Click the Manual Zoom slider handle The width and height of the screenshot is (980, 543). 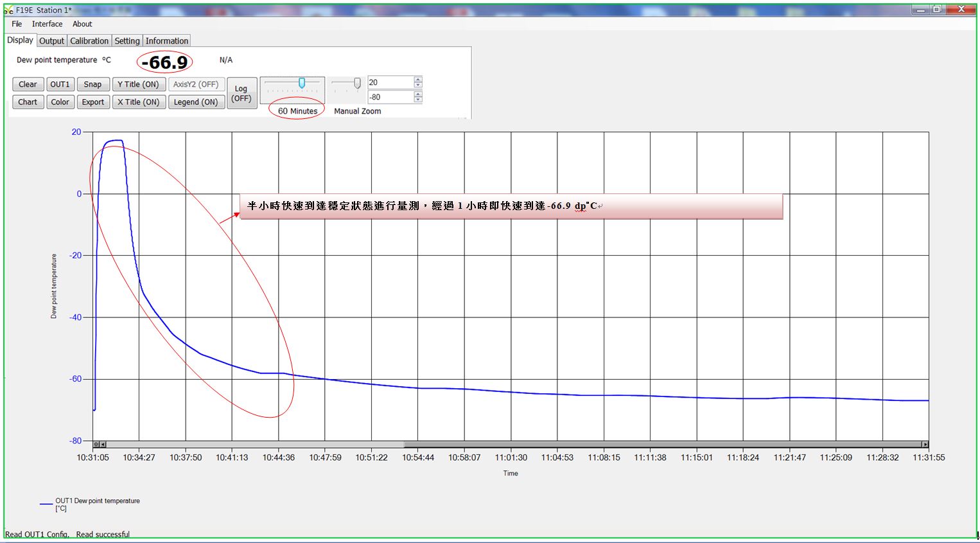(x=357, y=84)
